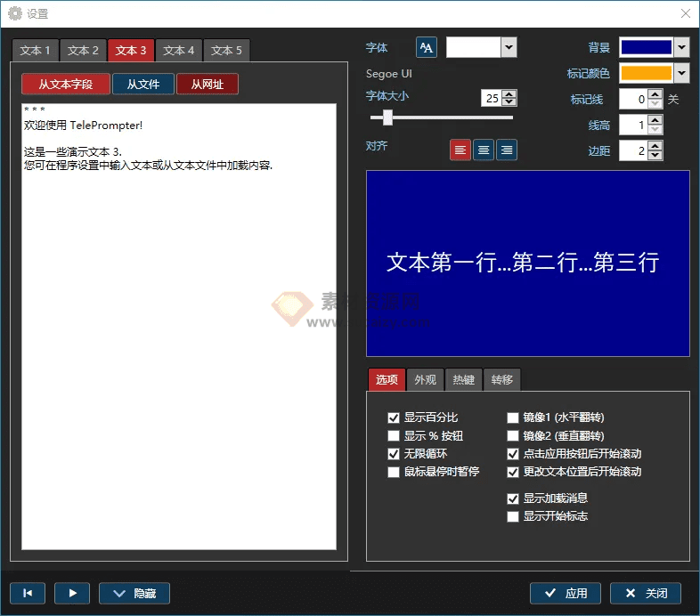Enable 镜像1 (水平翻转) checkbox
700x616 pixels.
513,417
